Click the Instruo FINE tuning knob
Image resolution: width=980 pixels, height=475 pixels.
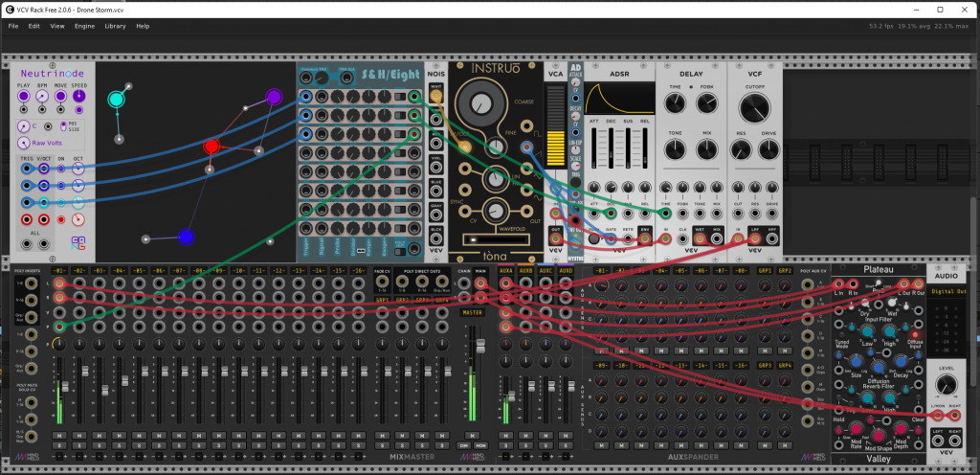click(x=495, y=147)
